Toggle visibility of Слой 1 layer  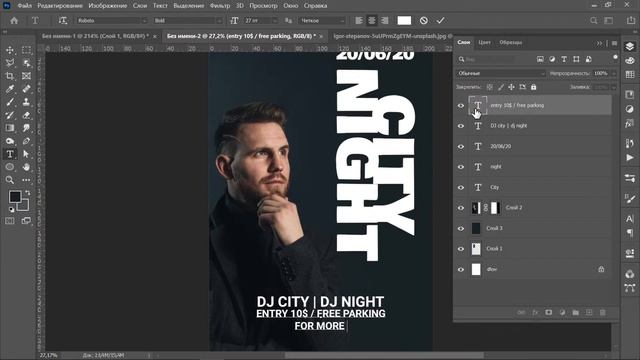tap(461, 249)
